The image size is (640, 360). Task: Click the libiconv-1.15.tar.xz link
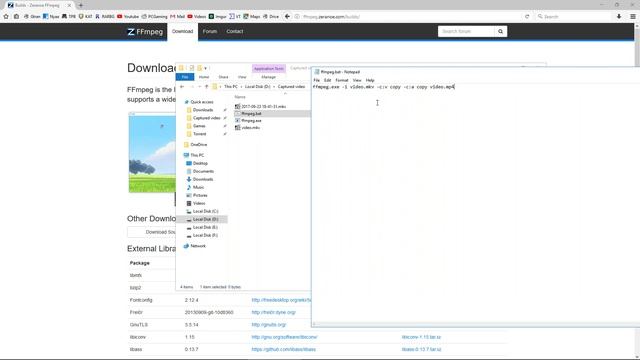[x=421, y=337]
